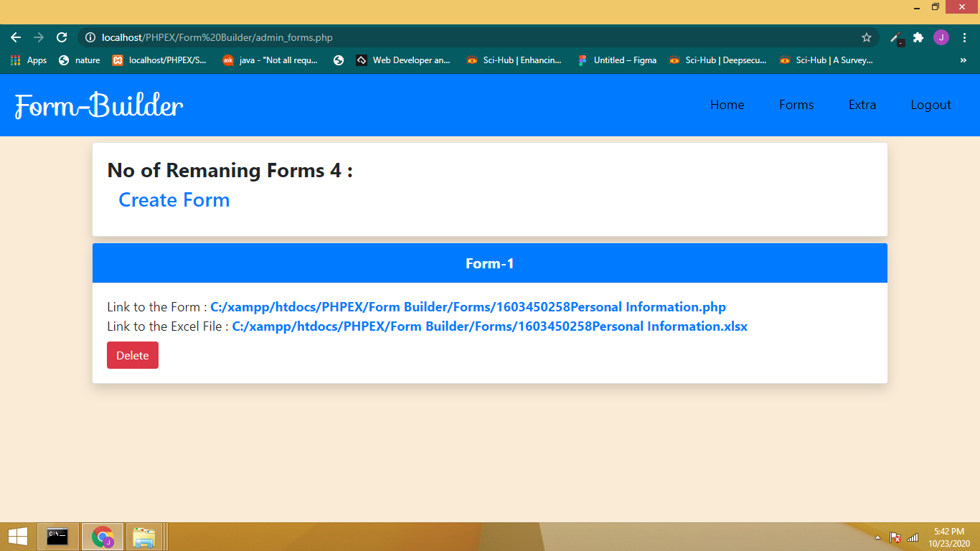The image size is (980, 551).
Task: Open the Forms nav item
Action: click(796, 105)
